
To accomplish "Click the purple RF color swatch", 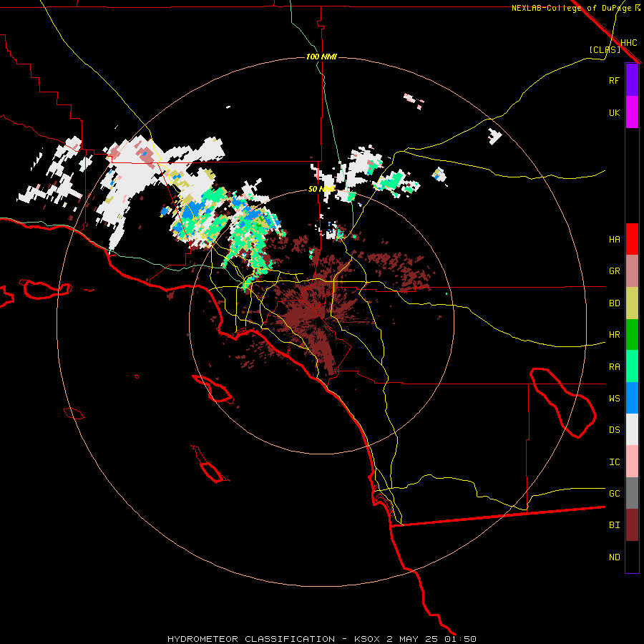I will click(632, 80).
